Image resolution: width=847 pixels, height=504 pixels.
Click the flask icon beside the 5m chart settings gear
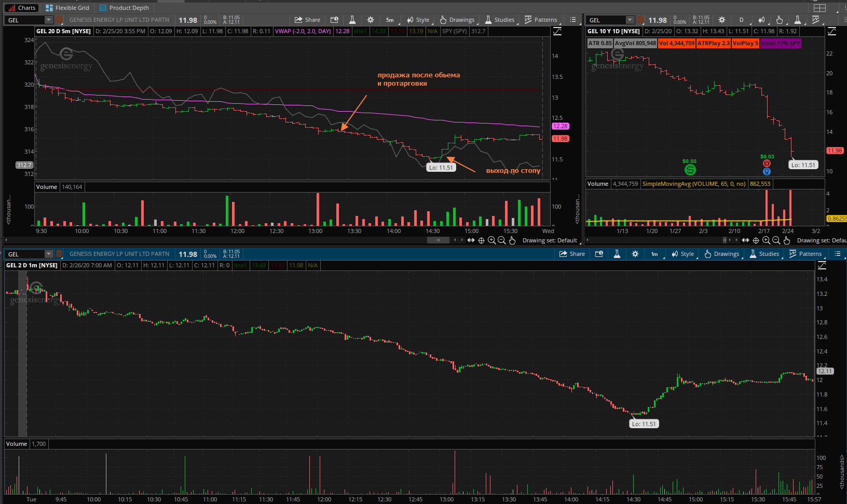click(x=352, y=20)
